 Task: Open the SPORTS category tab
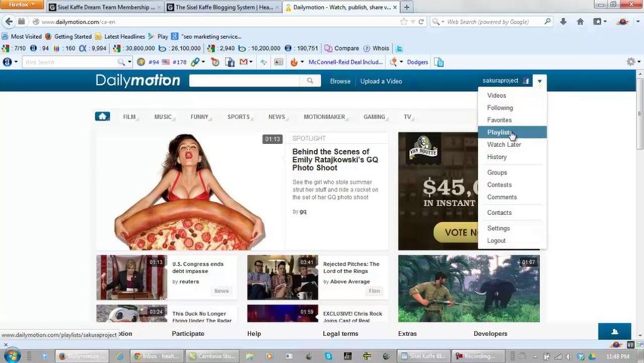coord(239,117)
